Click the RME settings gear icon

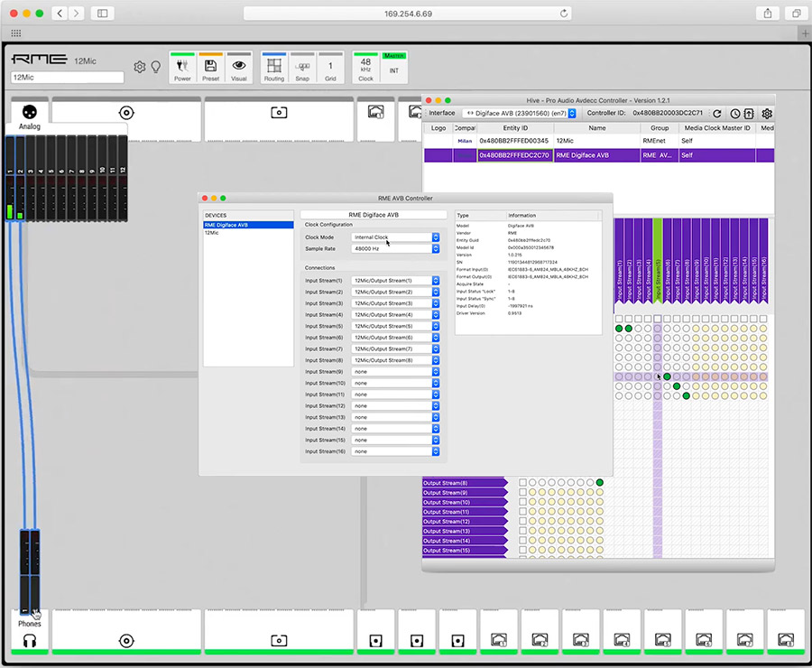[140, 67]
